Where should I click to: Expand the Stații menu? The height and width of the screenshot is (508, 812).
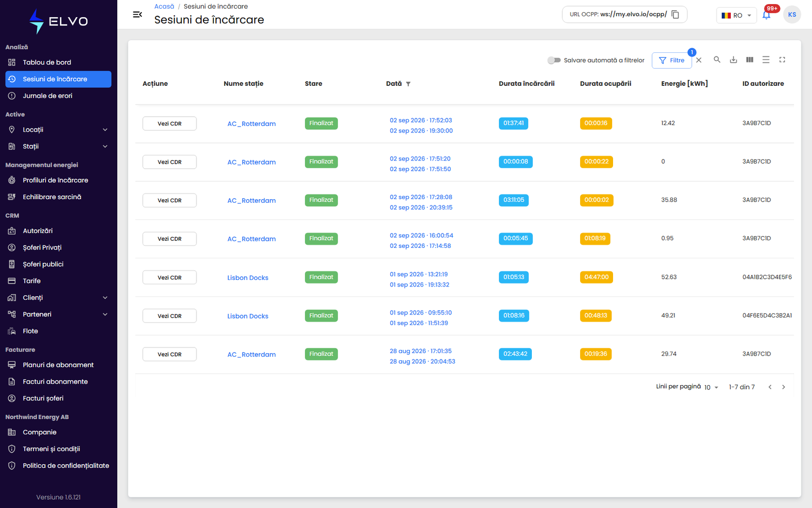[58, 146]
